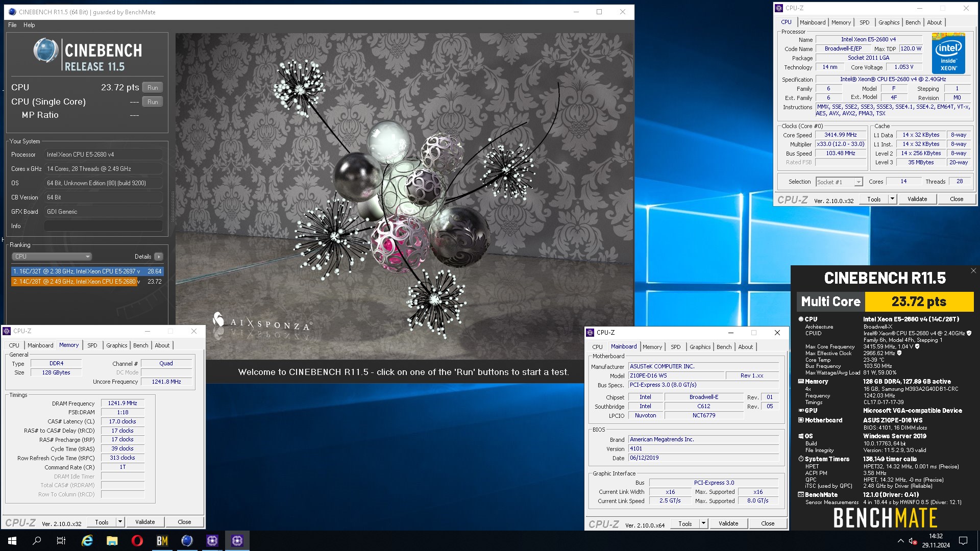980x551 pixels.
Task: Switch to BenchMate taskbar icon
Action: click(x=162, y=541)
